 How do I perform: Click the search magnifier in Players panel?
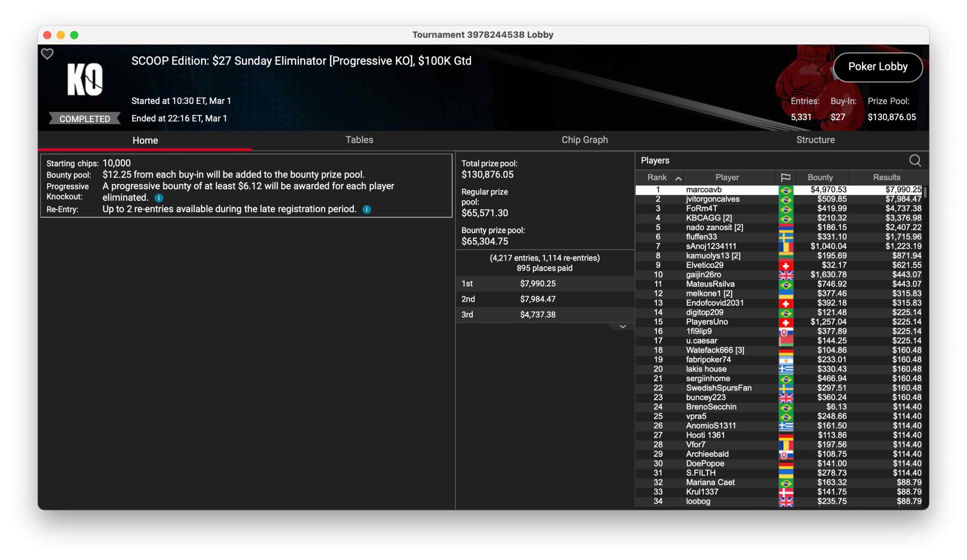[915, 160]
